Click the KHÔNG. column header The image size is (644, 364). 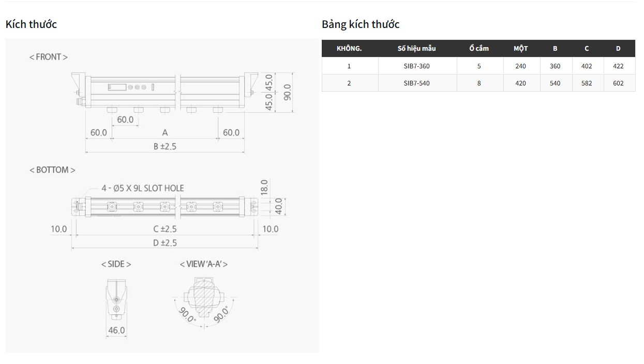349,48
